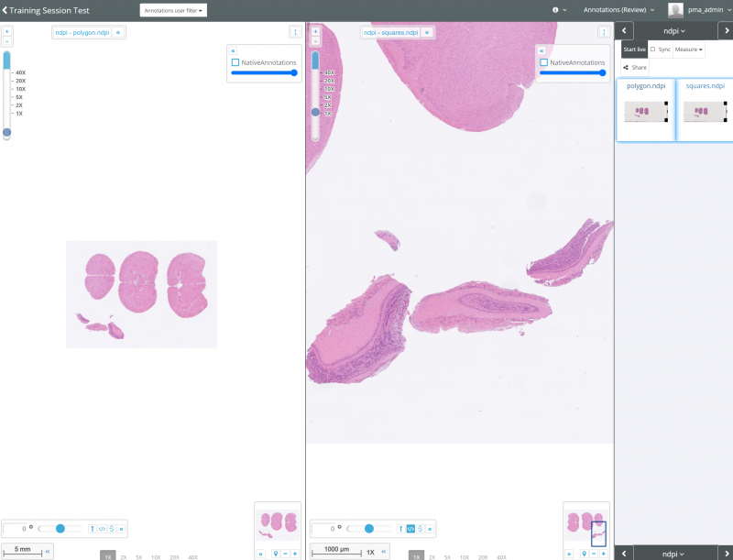
Task: Click the right viewer NativeAnnotations opacity slider
Action: point(573,72)
